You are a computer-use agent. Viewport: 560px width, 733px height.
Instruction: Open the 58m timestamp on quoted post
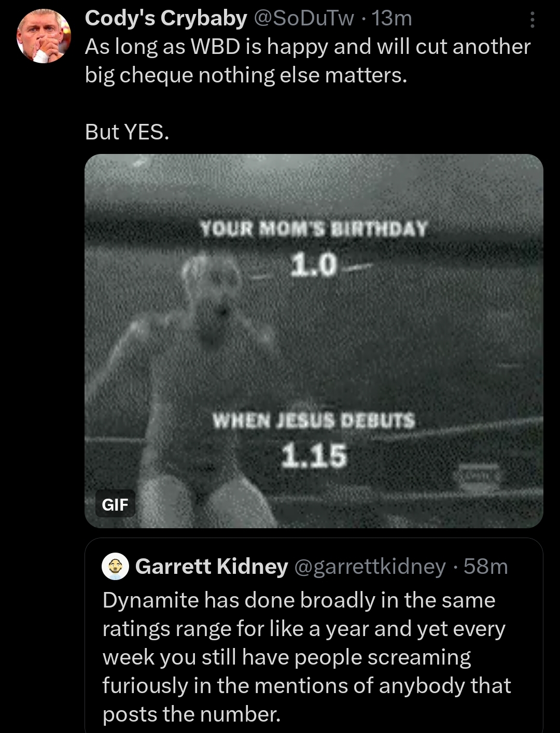pos(486,567)
